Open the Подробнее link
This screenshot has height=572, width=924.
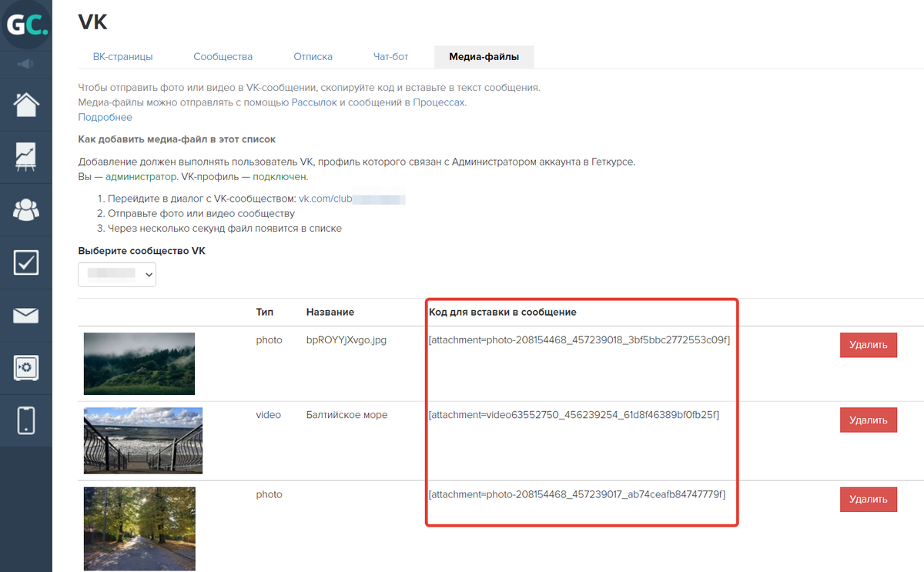point(105,118)
